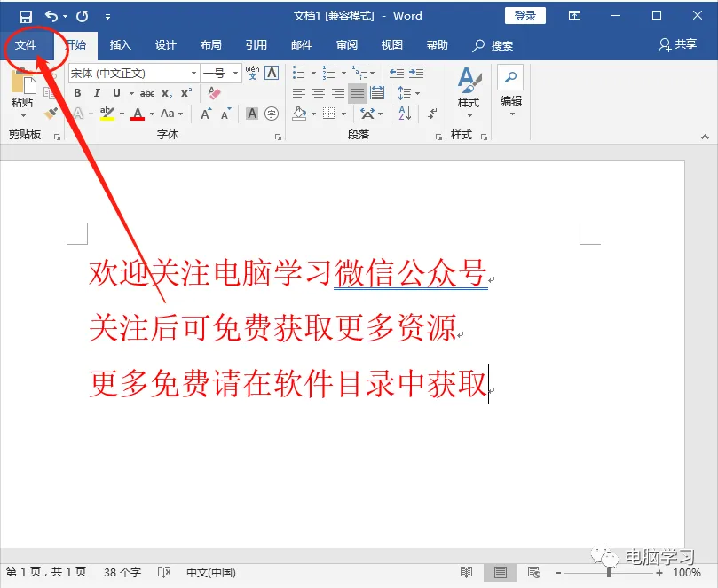This screenshot has width=718, height=588.
Task: Justify the text
Action: click(358, 93)
